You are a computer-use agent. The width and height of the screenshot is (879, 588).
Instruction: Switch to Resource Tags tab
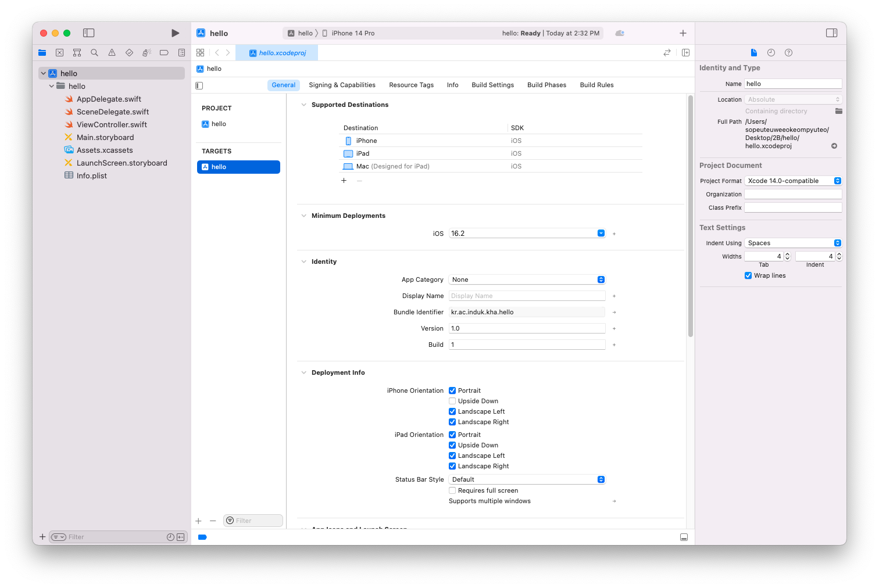pyautogui.click(x=411, y=85)
